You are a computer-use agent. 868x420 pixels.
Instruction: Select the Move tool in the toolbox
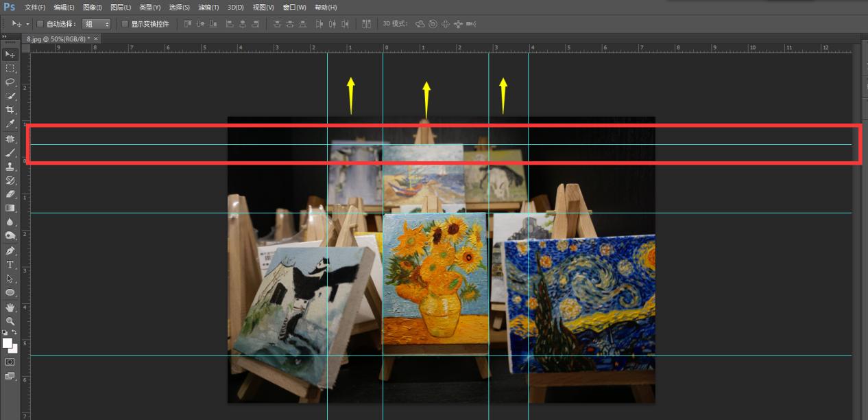click(10, 54)
